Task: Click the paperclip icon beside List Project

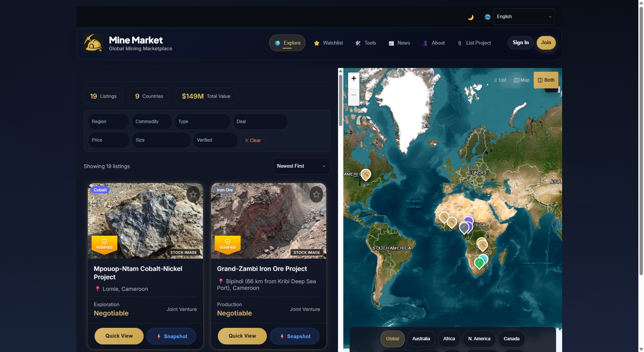Action: click(460, 43)
